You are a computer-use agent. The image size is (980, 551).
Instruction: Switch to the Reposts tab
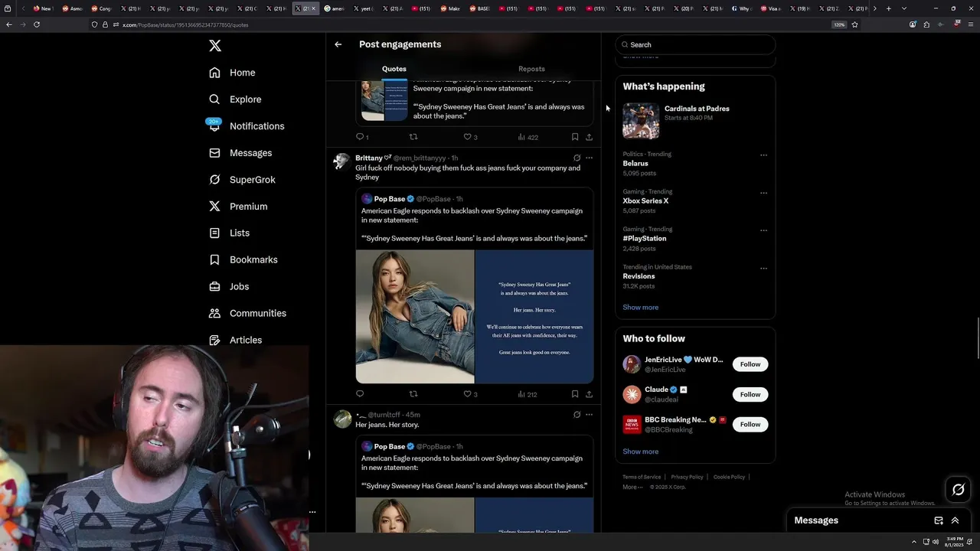coord(531,69)
